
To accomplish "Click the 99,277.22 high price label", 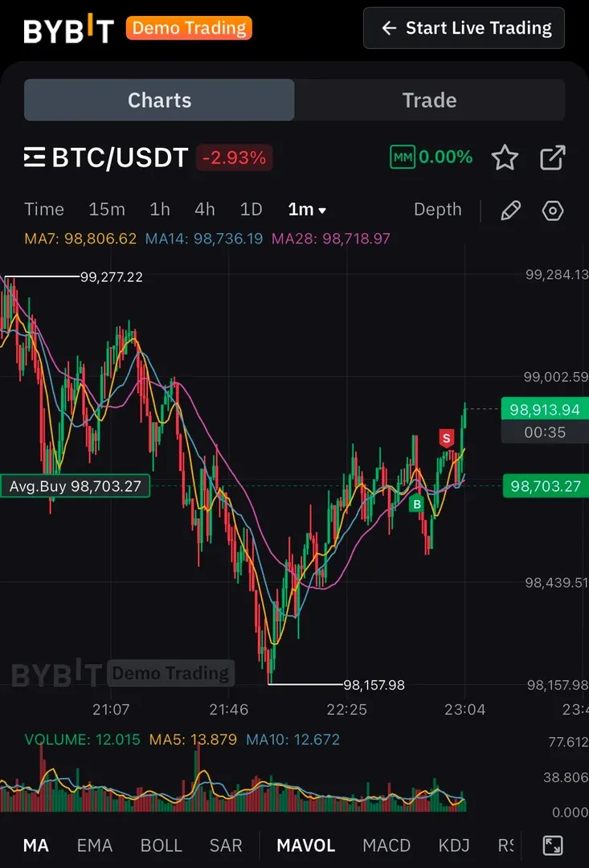I will point(111,276).
